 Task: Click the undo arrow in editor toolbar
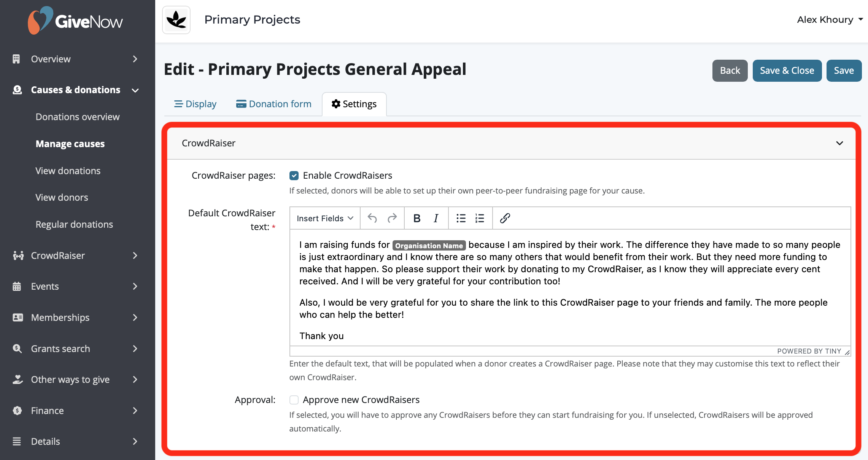372,218
